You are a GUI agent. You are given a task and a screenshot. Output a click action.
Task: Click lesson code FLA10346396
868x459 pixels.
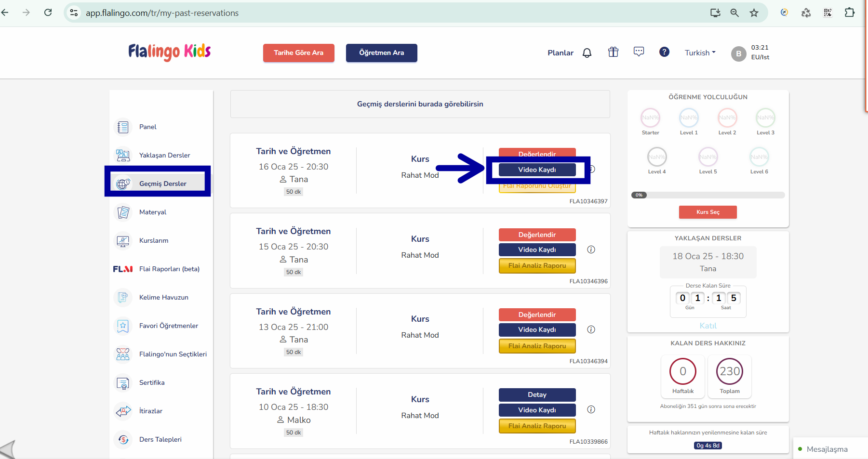click(588, 281)
